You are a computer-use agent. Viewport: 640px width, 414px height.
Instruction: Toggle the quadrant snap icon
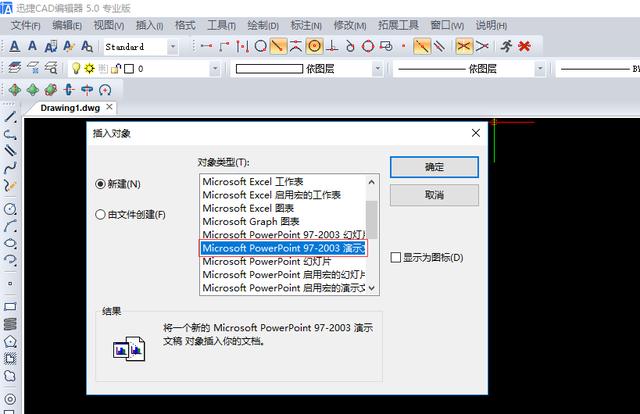pos(368,47)
